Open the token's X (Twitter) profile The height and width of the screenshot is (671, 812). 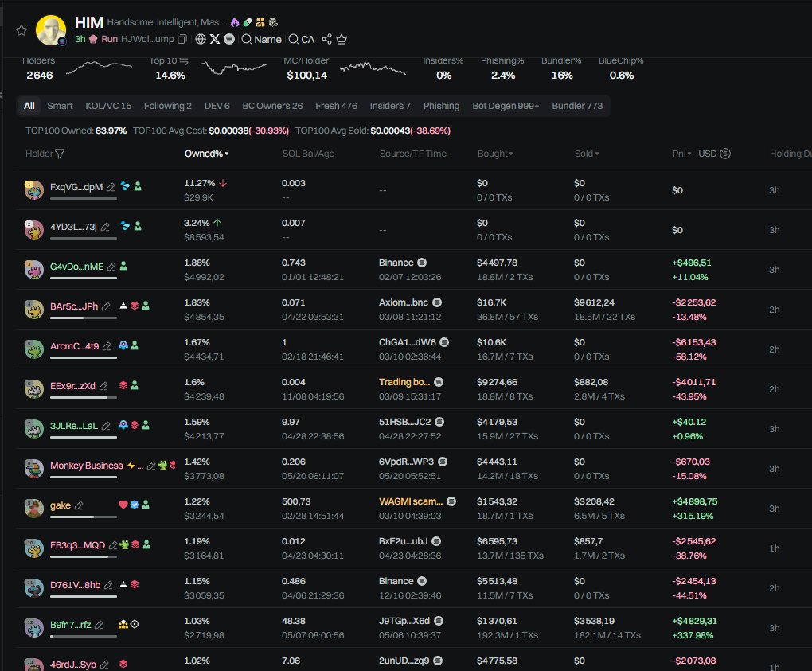pos(215,39)
